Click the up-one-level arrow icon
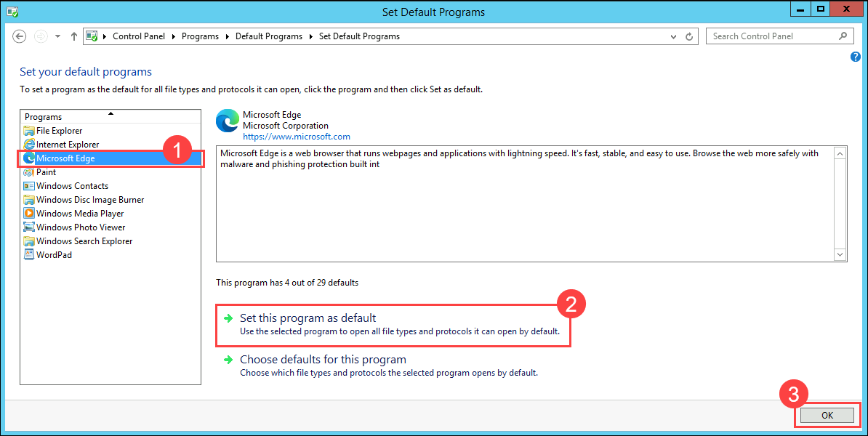Screen dimensions: 868x436 73,36
